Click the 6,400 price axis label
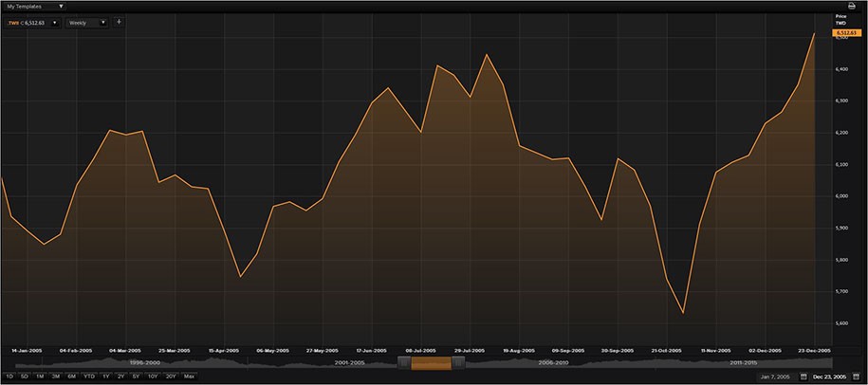The image size is (868, 385). click(x=842, y=69)
